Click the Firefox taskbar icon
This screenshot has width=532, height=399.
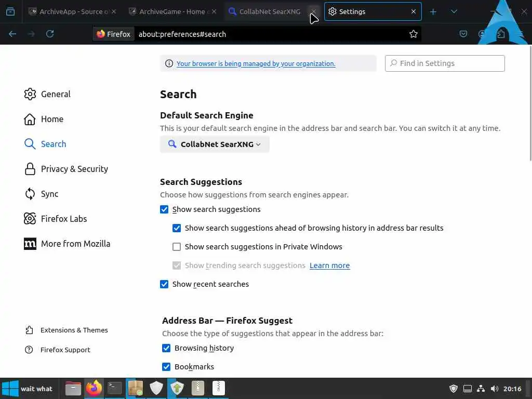pyautogui.click(x=94, y=389)
